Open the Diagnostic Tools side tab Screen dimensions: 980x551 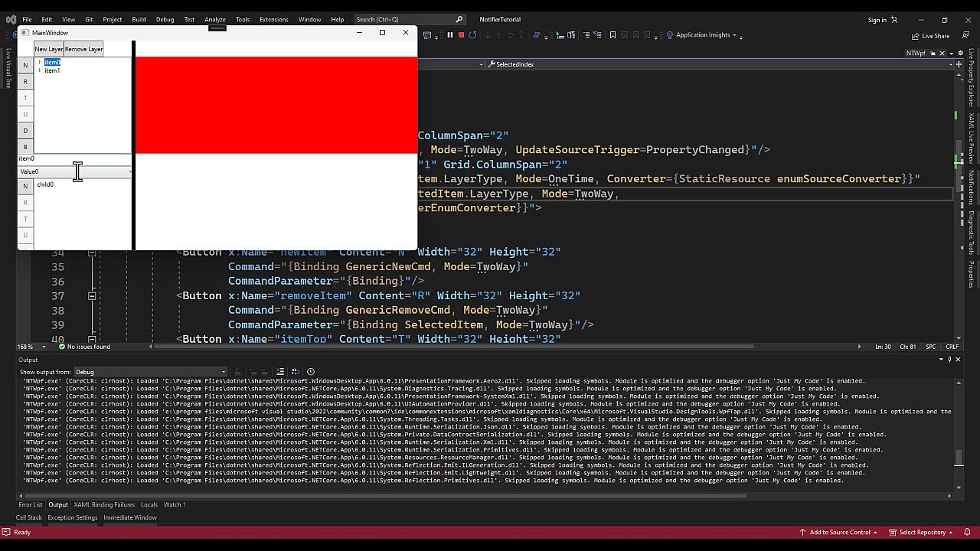(971, 233)
